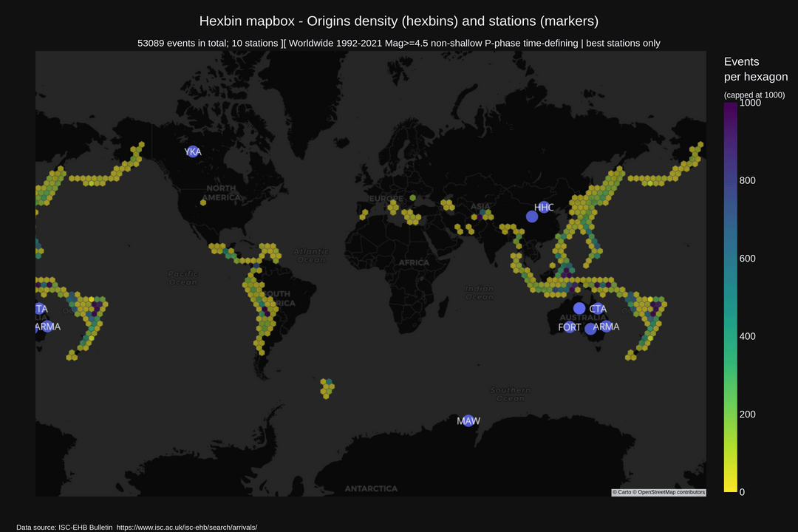Screen dimensions: 798x532
Task: Click the AFRICA label on the map
Action: click(x=413, y=262)
